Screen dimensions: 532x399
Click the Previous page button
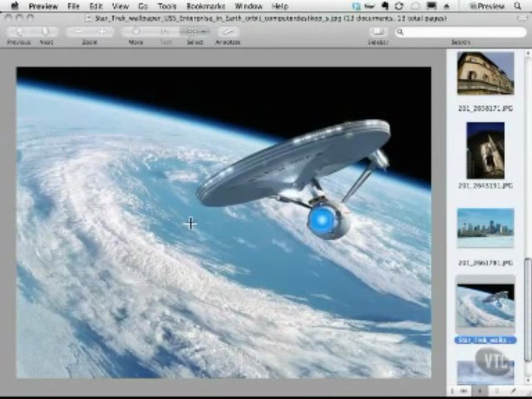coord(19,32)
